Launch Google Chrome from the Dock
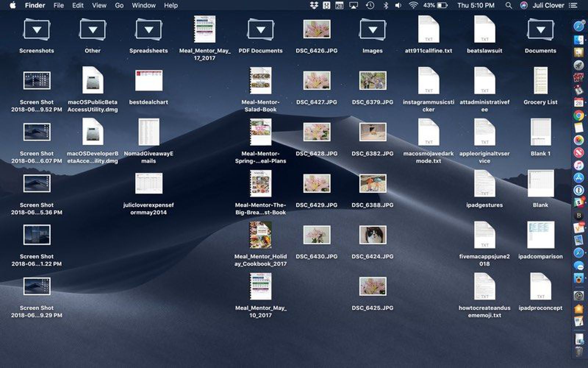The width and height of the screenshot is (588, 368). click(x=580, y=115)
